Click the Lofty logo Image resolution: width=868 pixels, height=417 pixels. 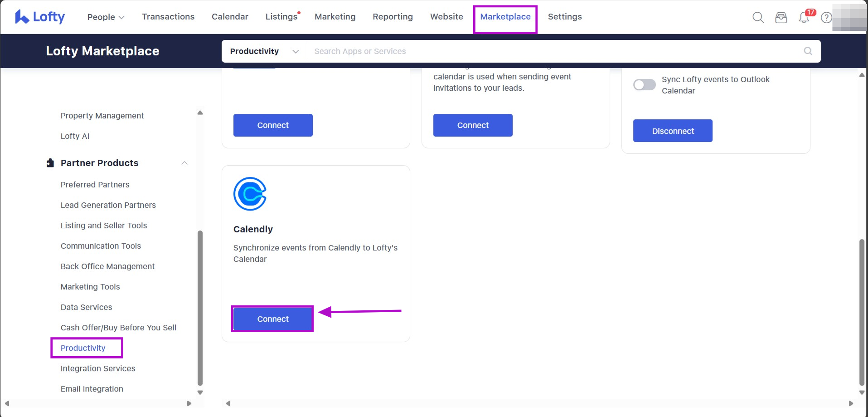(x=40, y=17)
